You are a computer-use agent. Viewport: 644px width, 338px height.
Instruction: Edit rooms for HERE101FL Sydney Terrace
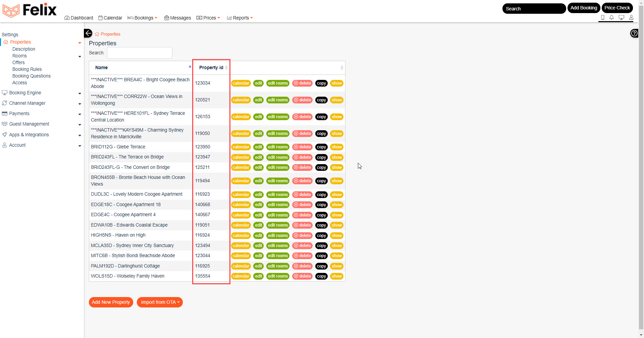[x=278, y=117]
